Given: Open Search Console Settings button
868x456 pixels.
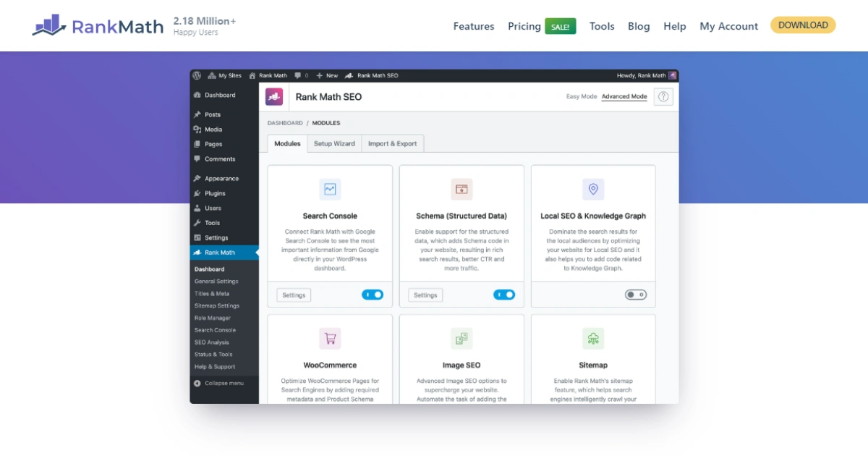Looking at the screenshot, I should (x=294, y=295).
